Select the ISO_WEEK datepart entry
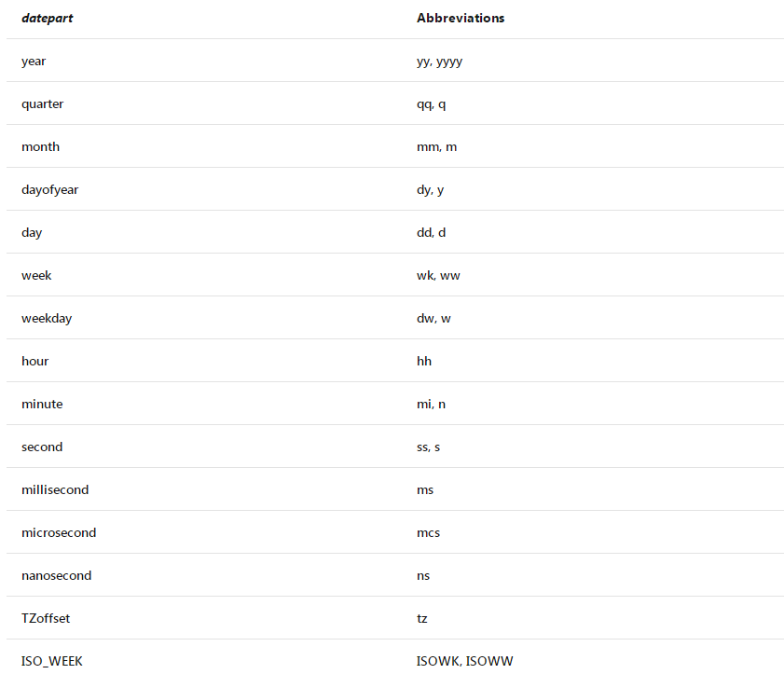The width and height of the screenshot is (784, 674). [x=52, y=662]
